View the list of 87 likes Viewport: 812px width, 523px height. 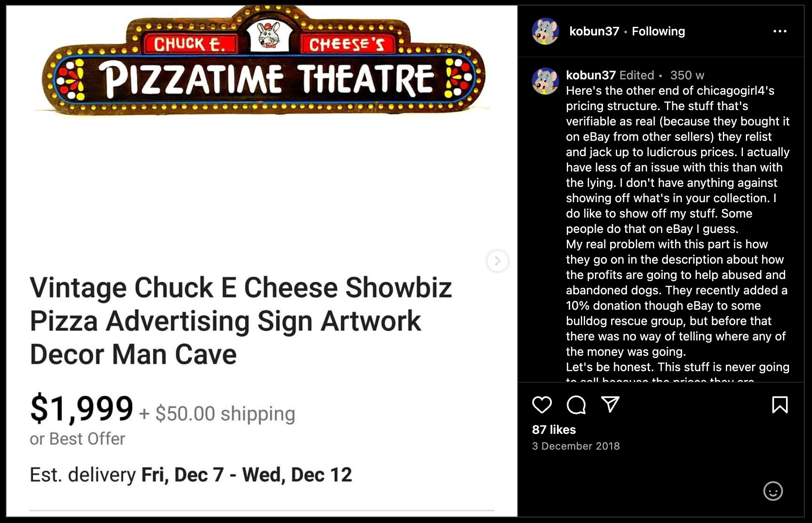pos(554,430)
